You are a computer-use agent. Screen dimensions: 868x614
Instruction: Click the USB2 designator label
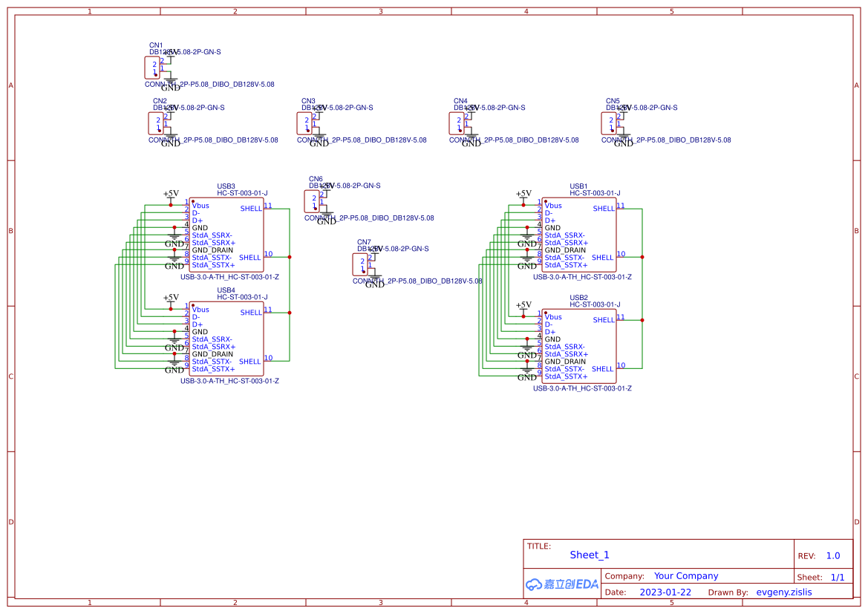(x=578, y=297)
